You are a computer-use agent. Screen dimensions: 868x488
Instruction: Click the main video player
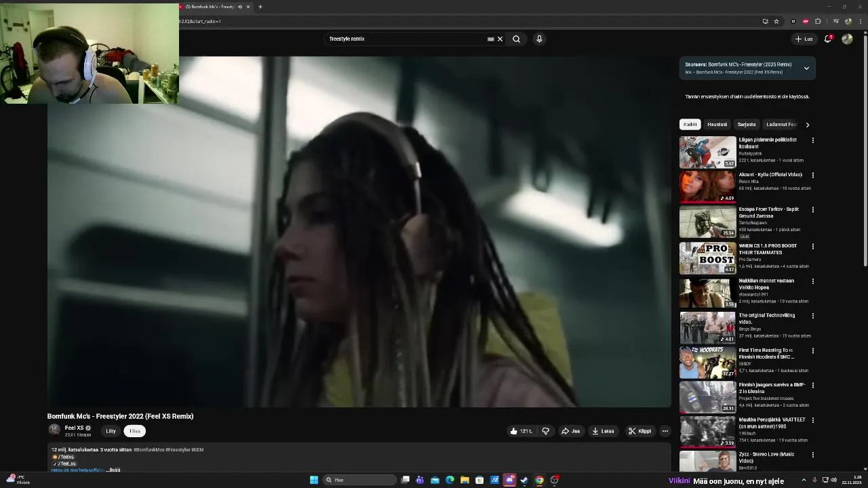[x=359, y=232]
